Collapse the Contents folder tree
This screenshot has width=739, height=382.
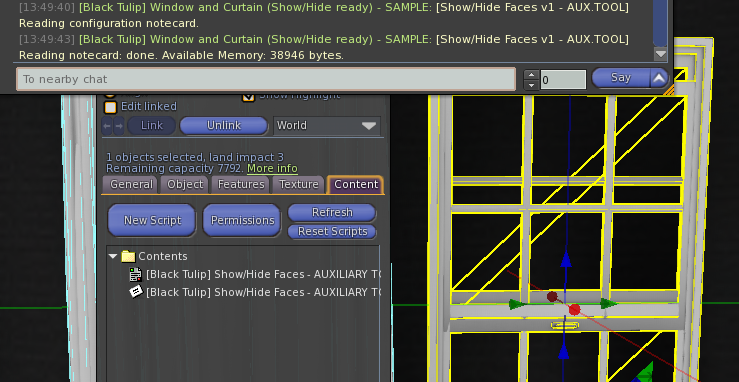pos(113,256)
